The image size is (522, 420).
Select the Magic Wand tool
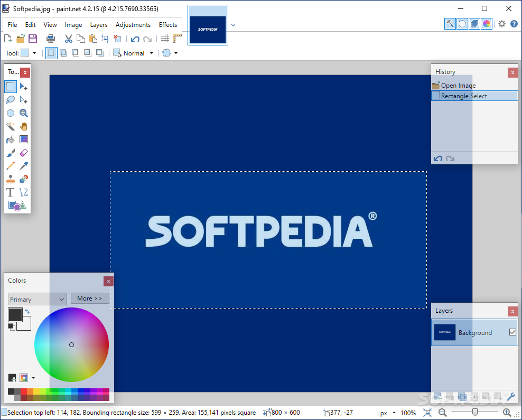point(11,126)
